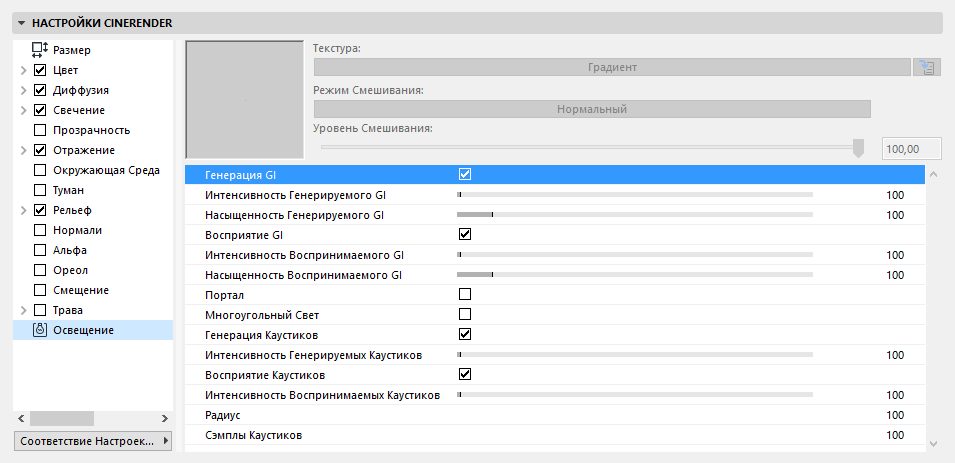Uncheck the Генерация GI checkbox
The image size is (955, 463).
[x=465, y=174]
